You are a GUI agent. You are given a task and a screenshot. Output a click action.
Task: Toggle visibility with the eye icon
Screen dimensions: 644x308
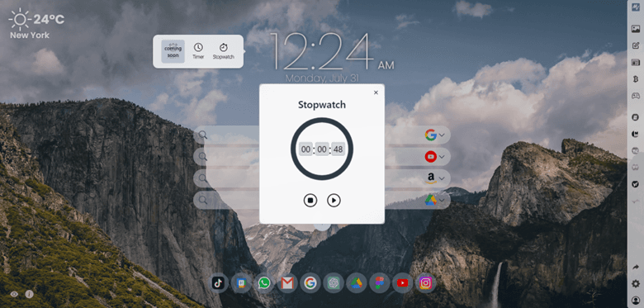click(14, 294)
